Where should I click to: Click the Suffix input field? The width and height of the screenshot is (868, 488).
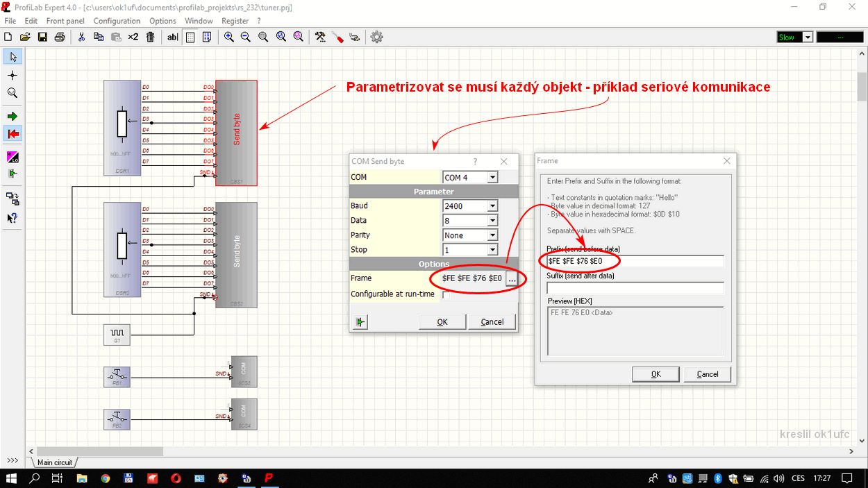point(635,288)
